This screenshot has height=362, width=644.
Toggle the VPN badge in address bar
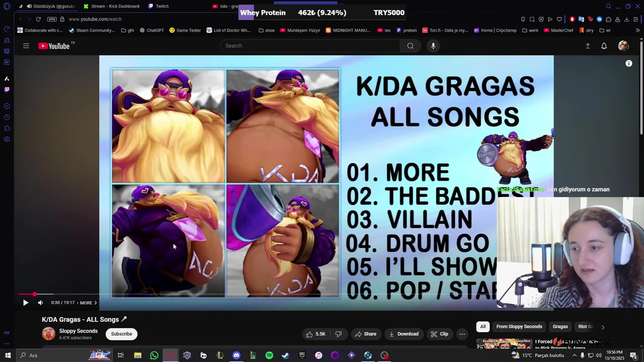tap(52, 19)
